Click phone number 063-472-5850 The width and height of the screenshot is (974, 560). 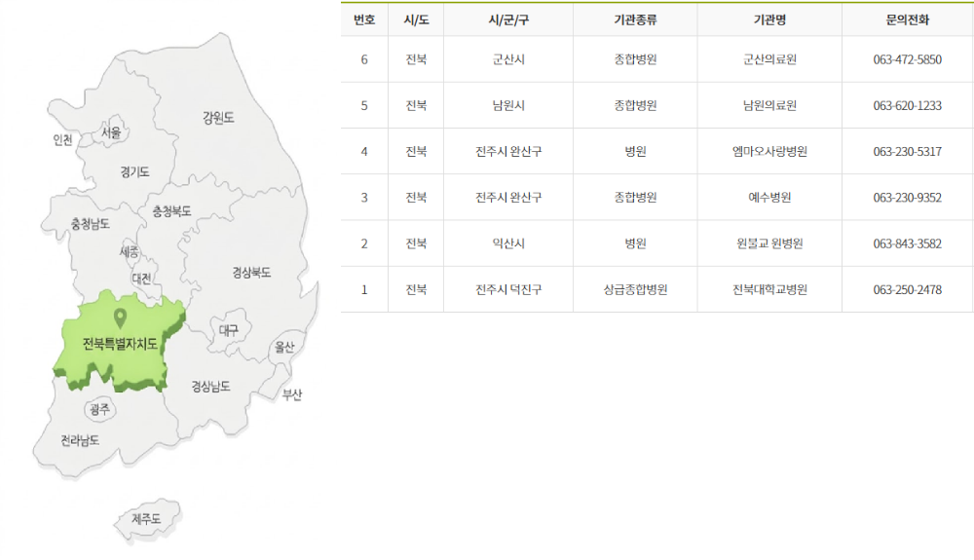(908, 59)
